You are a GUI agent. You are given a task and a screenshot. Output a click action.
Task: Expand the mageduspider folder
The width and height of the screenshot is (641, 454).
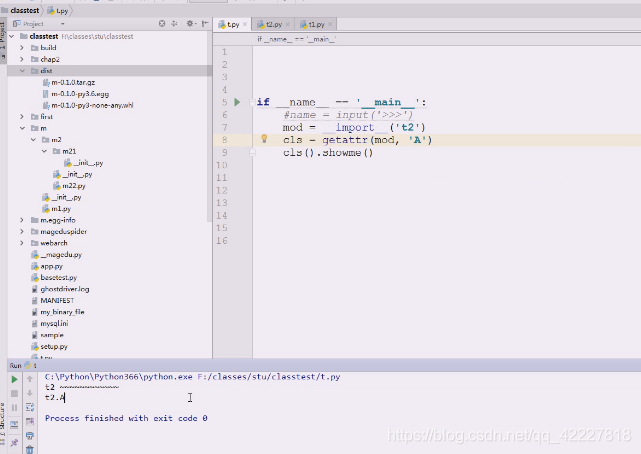(x=22, y=231)
